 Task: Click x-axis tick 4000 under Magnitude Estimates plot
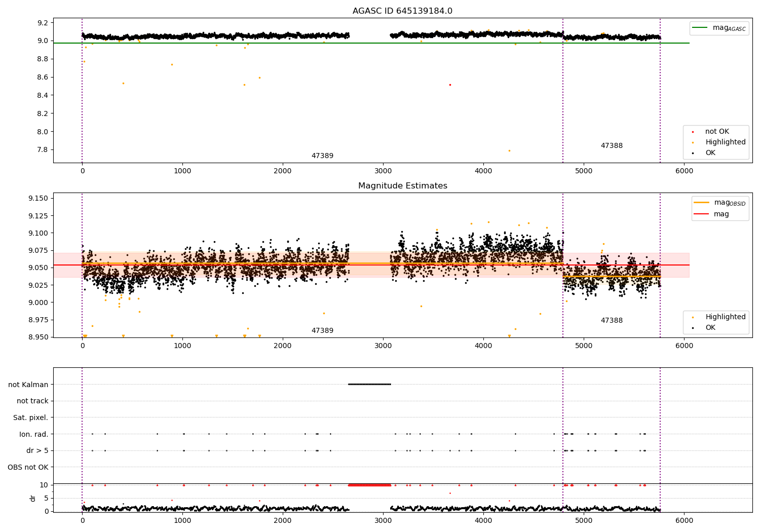(483, 346)
